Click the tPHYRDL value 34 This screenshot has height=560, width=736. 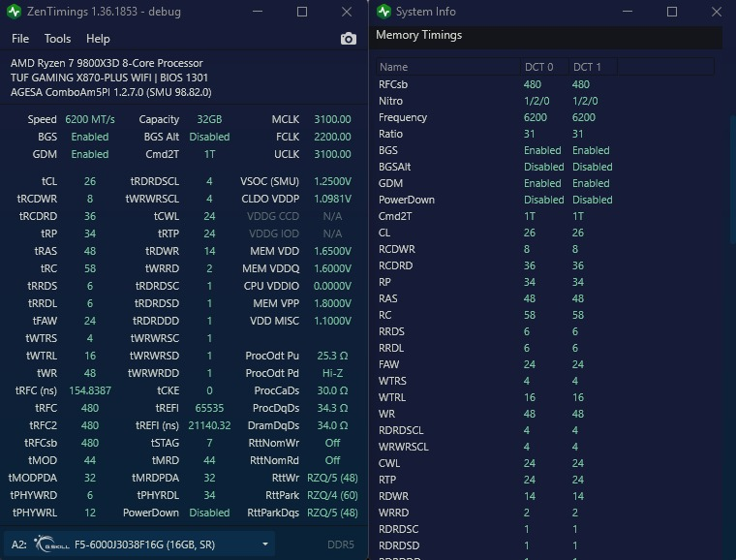point(209,495)
